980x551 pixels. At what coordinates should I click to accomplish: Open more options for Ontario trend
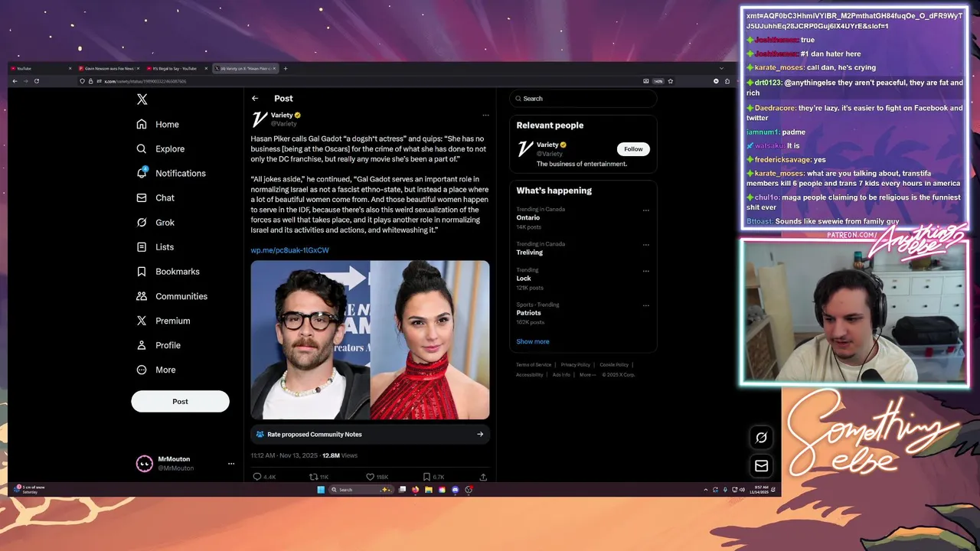click(x=645, y=210)
